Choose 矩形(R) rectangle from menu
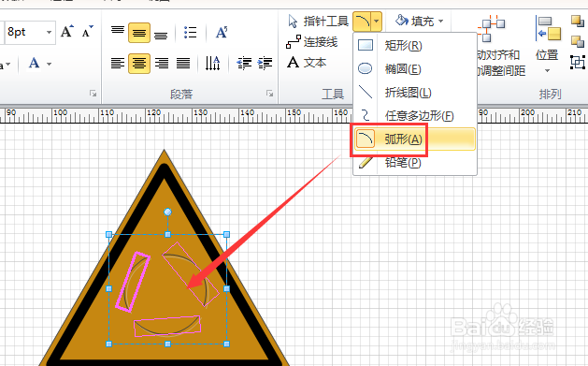 point(415,46)
